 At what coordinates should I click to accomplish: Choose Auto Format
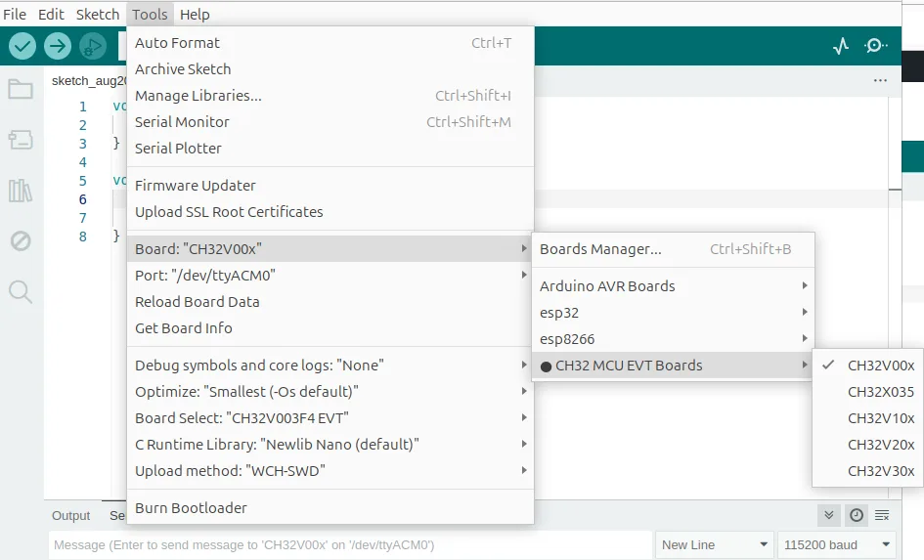pyautogui.click(x=330, y=43)
